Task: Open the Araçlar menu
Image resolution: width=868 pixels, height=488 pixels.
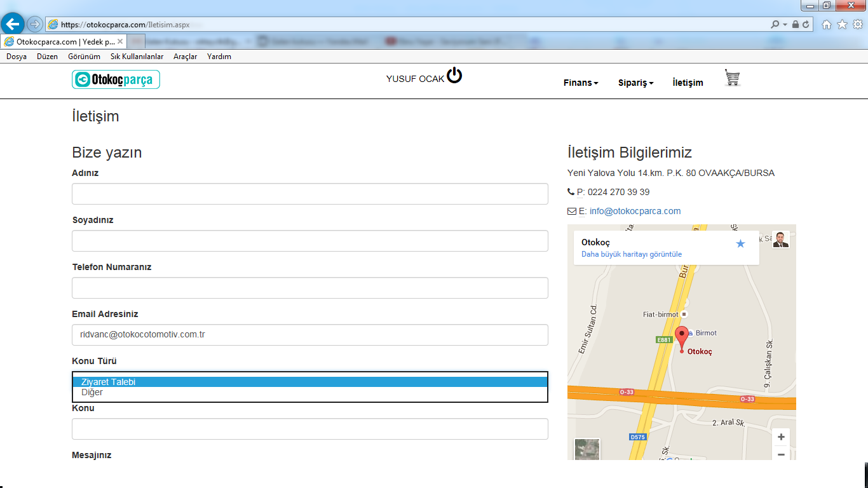Action: [185, 57]
